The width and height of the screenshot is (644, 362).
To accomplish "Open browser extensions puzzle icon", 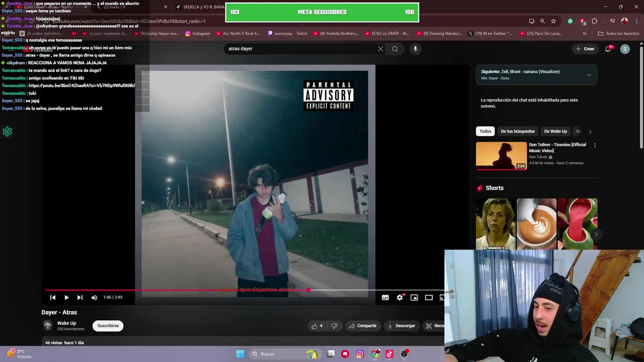I will pyautogui.click(x=594, y=21).
